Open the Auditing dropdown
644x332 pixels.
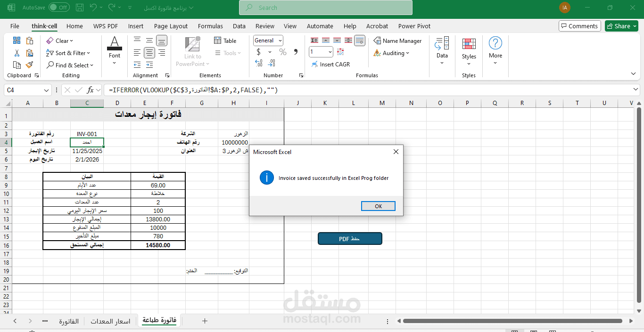391,53
